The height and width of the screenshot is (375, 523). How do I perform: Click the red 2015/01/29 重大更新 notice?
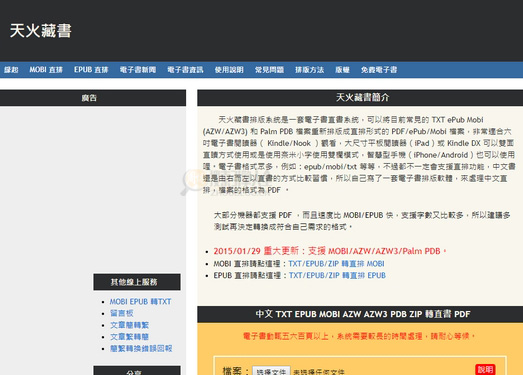point(330,251)
